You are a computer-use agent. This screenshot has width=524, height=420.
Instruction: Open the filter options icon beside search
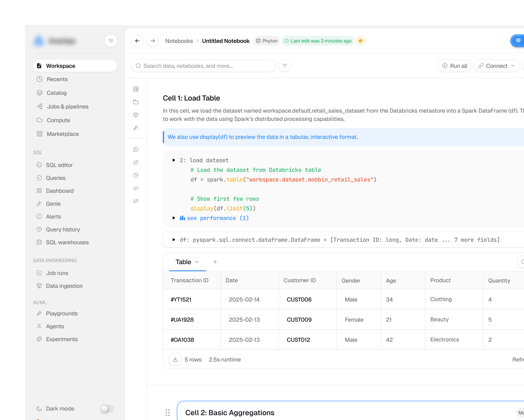285,66
